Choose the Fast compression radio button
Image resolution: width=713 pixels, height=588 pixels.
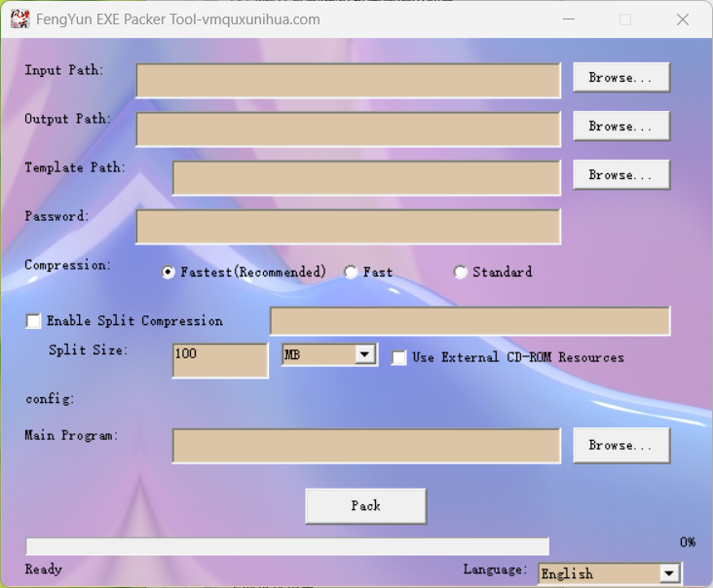pyautogui.click(x=351, y=273)
